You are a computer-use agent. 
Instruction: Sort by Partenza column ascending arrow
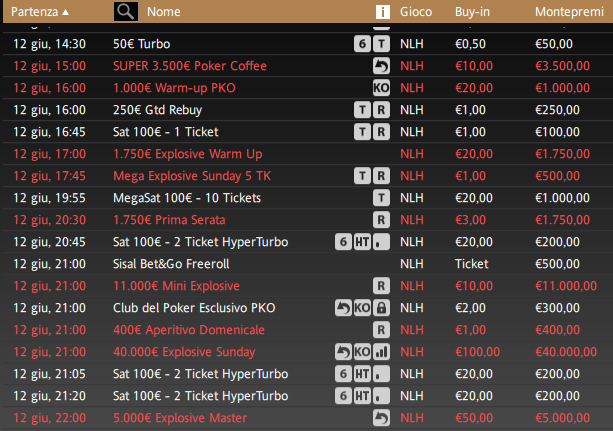66,12
